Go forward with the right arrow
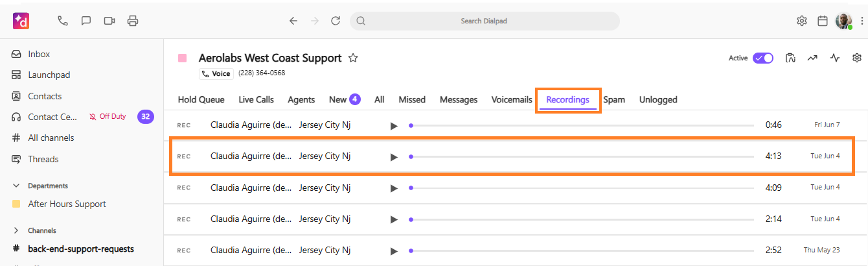This screenshot has width=868, height=268. click(x=315, y=21)
